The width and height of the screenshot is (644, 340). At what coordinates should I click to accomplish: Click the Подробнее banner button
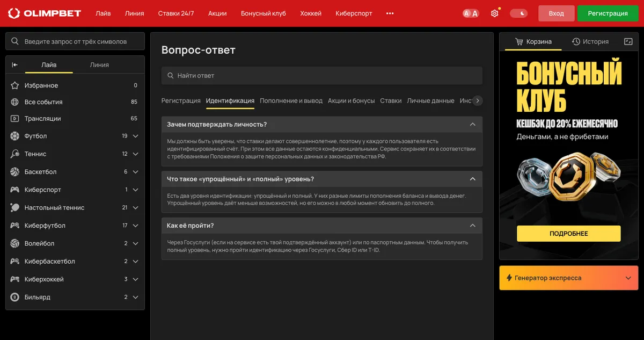[569, 234]
